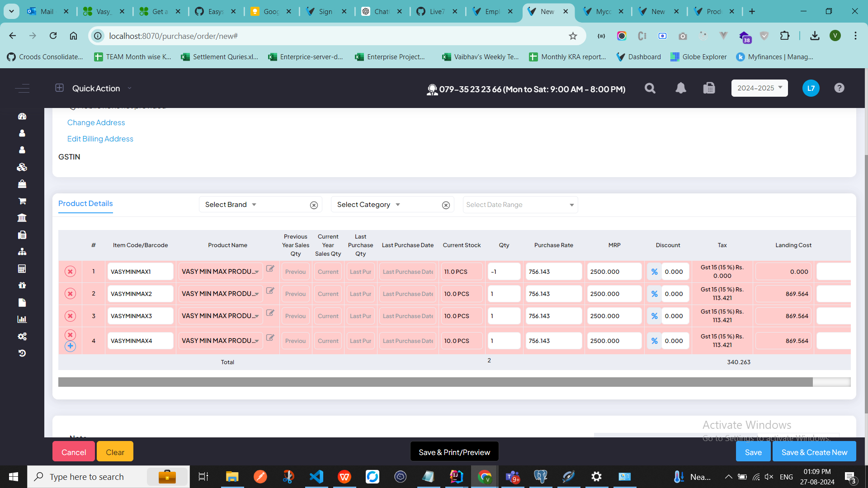Image resolution: width=868 pixels, height=488 pixels.
Task: Click the Cancel button
Action: coord(74,452)
